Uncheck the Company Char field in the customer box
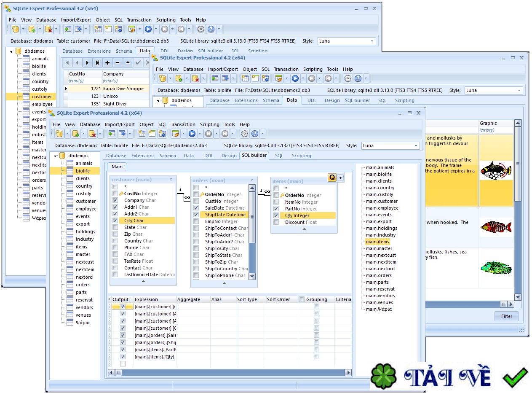532x393 pixels. [x=115, y=200]
